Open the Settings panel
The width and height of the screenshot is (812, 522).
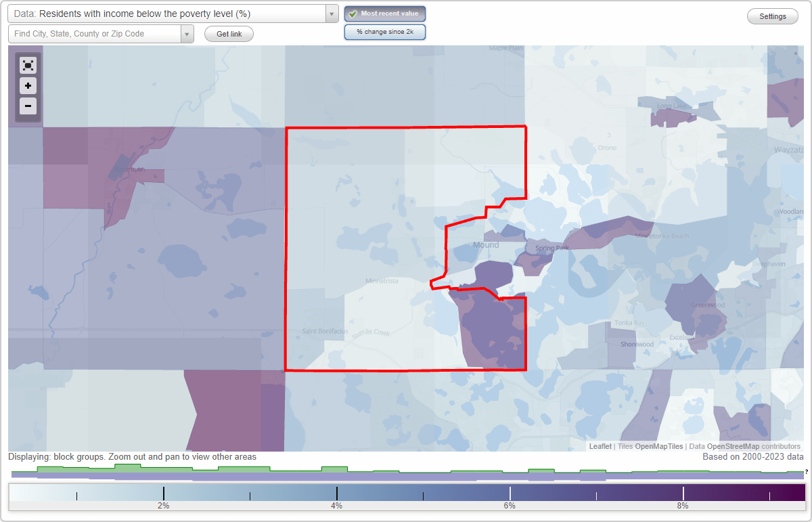click(x=772, y=16)
